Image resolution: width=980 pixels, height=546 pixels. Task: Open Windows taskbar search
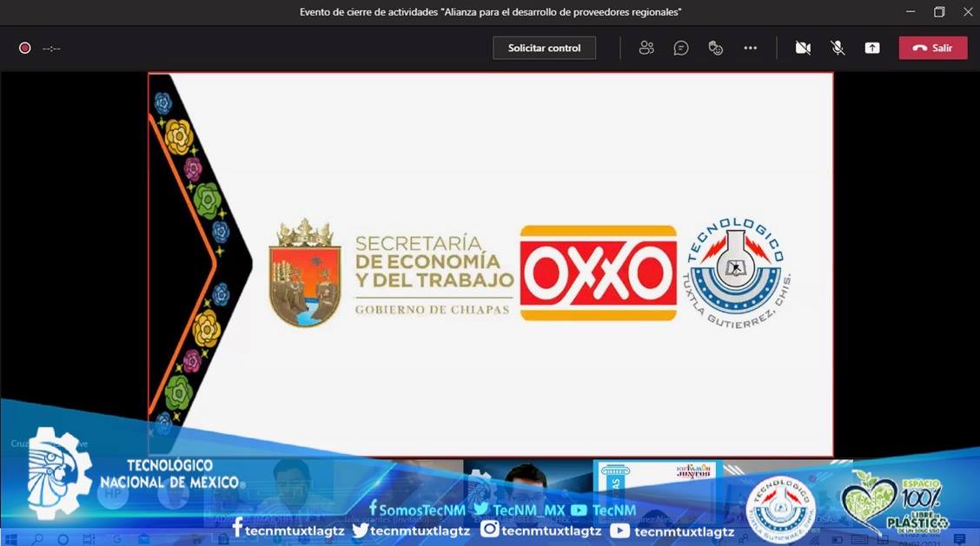37,538
